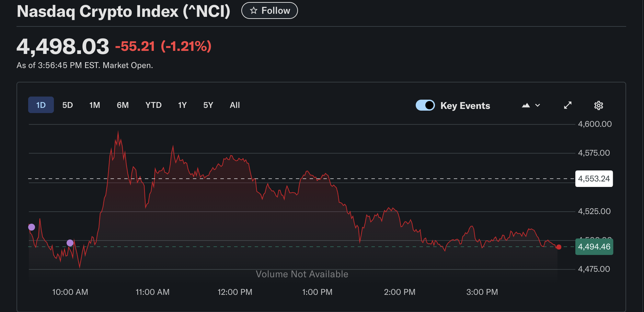Switch to the All time range

point(235,105)
